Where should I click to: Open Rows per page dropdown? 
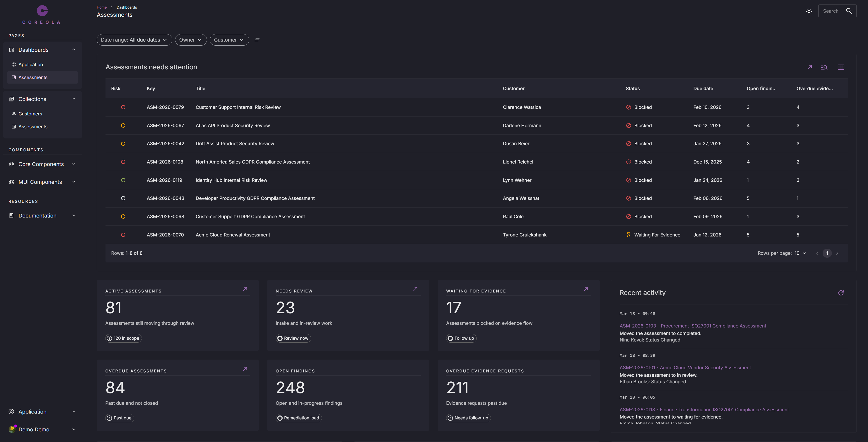[x=800, y=253]
